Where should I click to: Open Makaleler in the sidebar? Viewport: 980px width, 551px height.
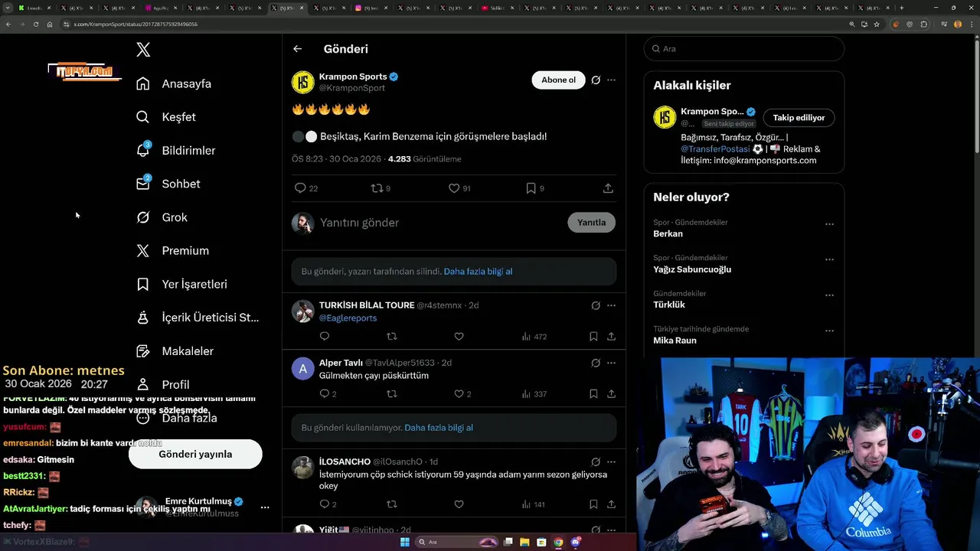click(x=175, y=350)
